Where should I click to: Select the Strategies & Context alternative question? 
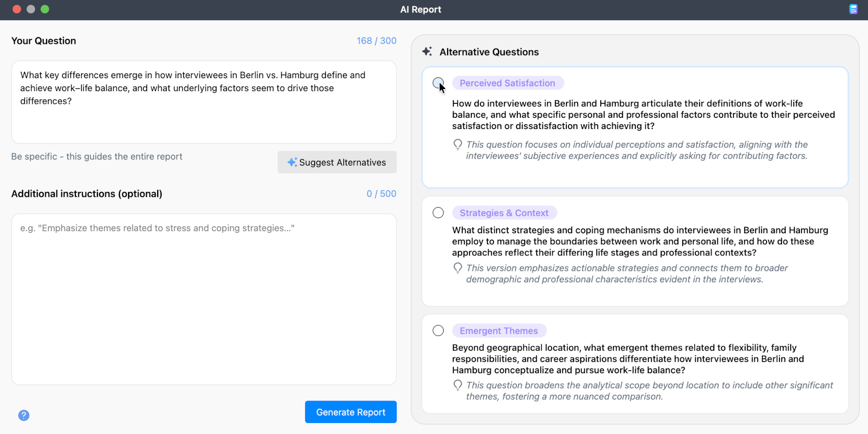tap(438, 212)
